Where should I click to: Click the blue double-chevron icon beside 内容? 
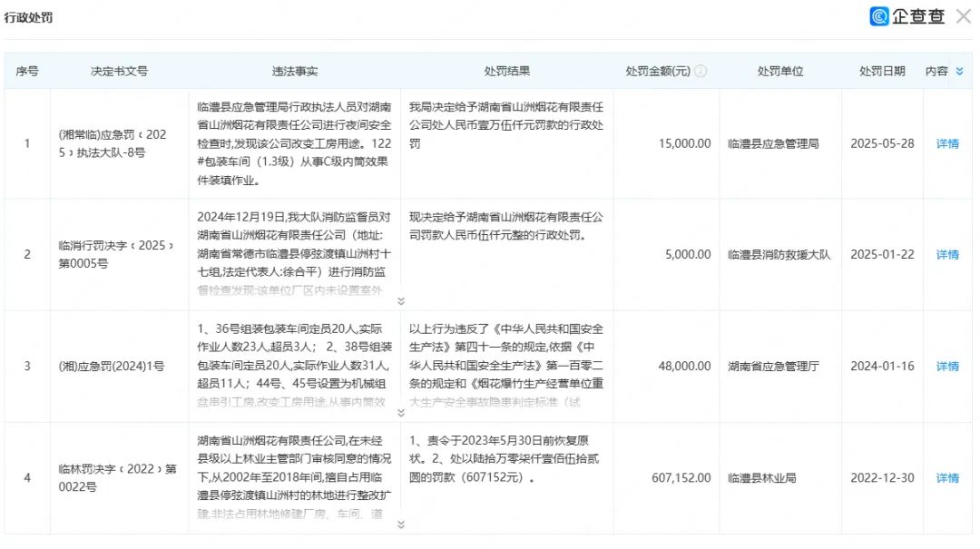960,70
